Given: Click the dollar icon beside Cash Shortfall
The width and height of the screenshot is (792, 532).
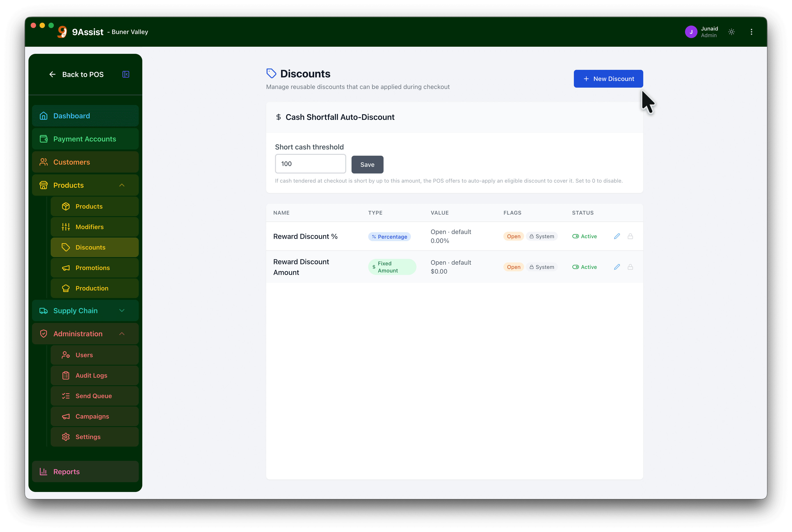Looking at the screenshot, I should [x=278, y=117].
